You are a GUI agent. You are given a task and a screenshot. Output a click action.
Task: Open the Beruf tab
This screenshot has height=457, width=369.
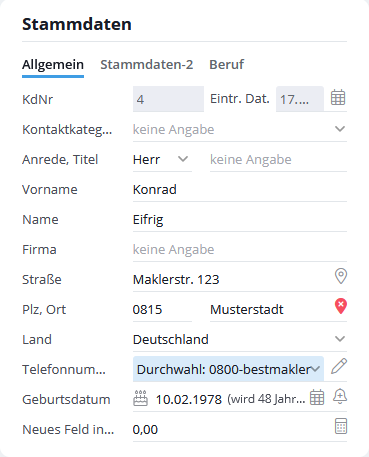click(227, 64)
